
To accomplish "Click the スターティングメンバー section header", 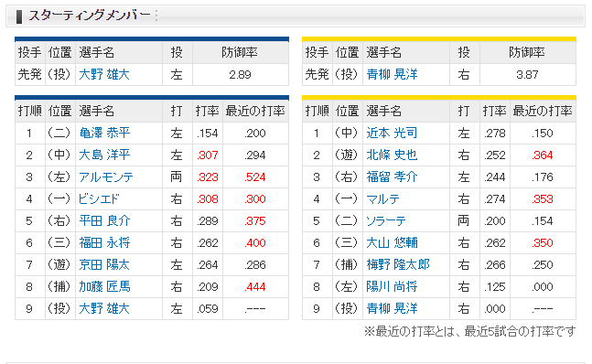I will 89,16.
